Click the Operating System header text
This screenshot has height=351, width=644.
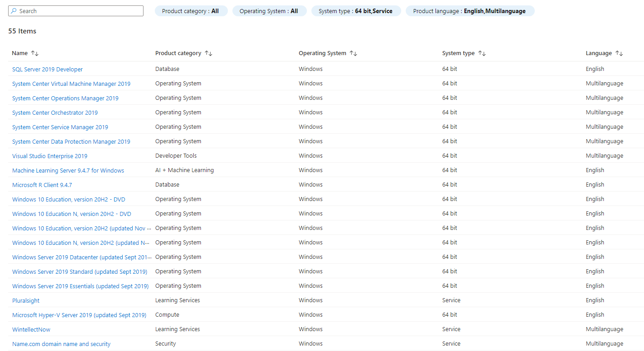coord(322,53)
